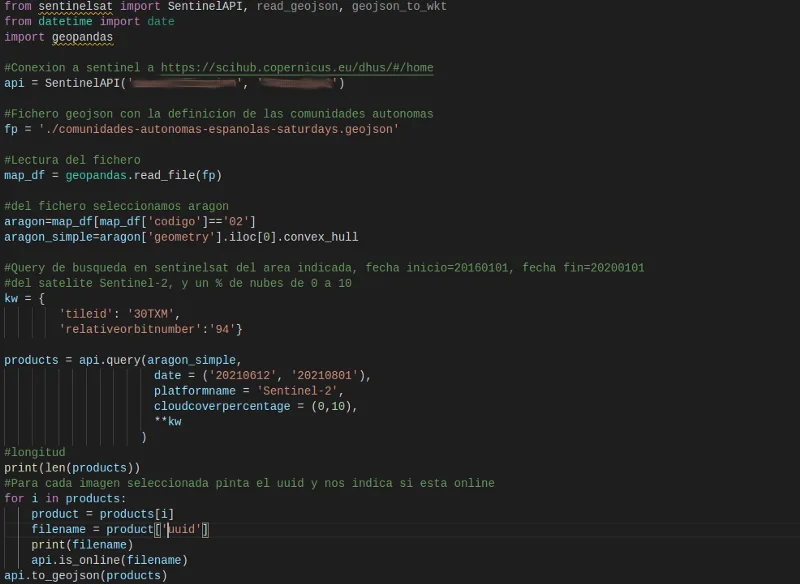Click the '02' string value
800x584 pixels.
pyautogui.click(x=236, y=222)
